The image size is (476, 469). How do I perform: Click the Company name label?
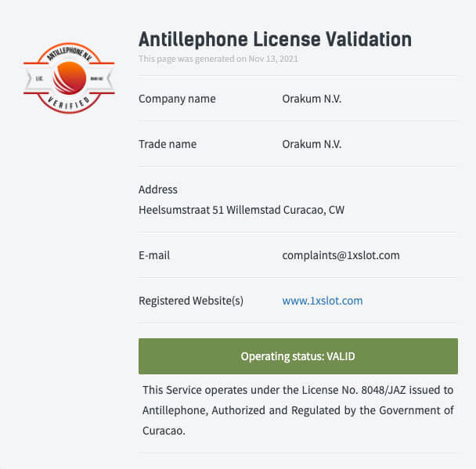[177, 99]
